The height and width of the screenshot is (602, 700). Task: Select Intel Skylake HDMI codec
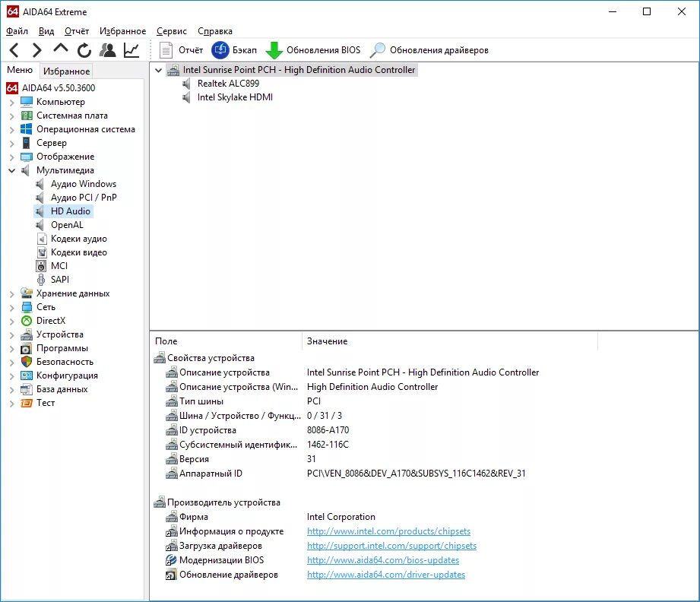pyautogui.click(x=235, y=97)
